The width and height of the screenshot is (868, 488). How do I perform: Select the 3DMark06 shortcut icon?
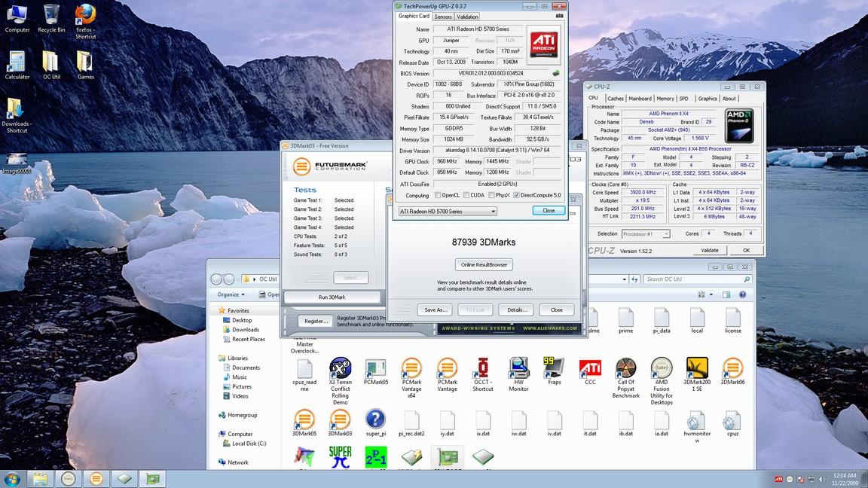pyautogui.click(x=732, y=371)
